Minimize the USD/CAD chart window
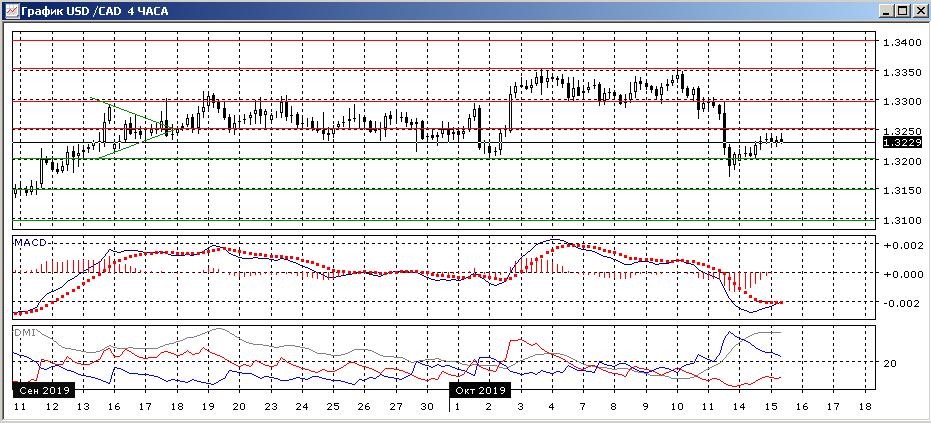931x423 pixels. pos(886,10)
